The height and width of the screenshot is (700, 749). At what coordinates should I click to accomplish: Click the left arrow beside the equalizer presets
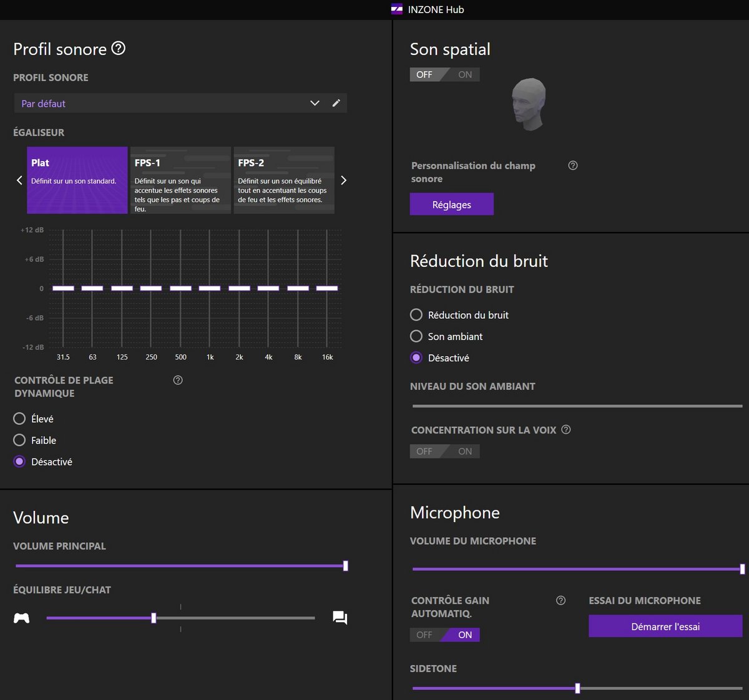[18, 180]
